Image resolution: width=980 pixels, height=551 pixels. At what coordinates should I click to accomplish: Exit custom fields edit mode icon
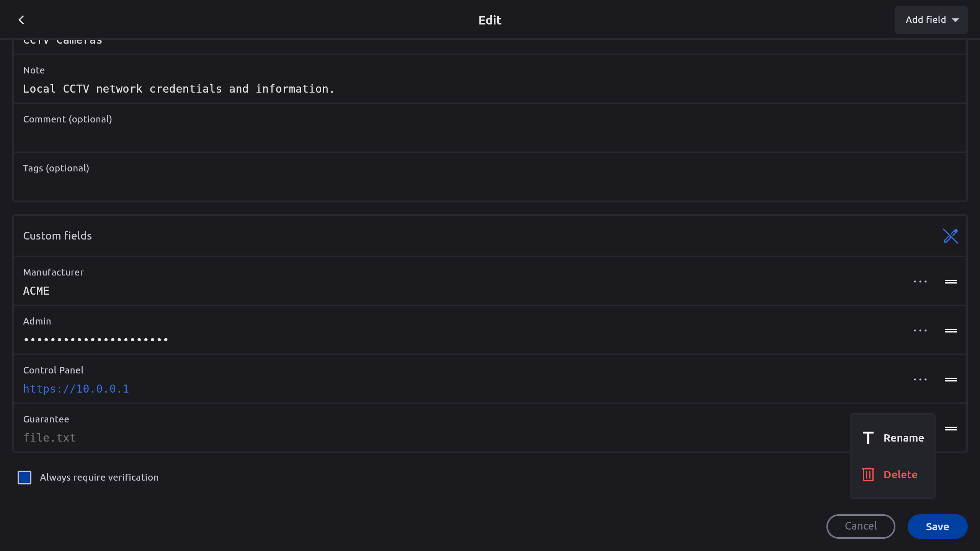[950, 236]
